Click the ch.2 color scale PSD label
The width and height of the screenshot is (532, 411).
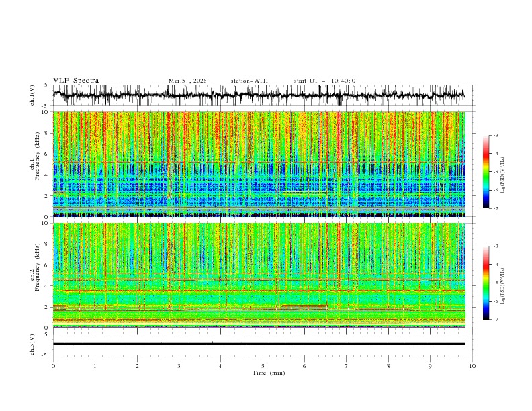pyautogui.click(x=503, y=286)
